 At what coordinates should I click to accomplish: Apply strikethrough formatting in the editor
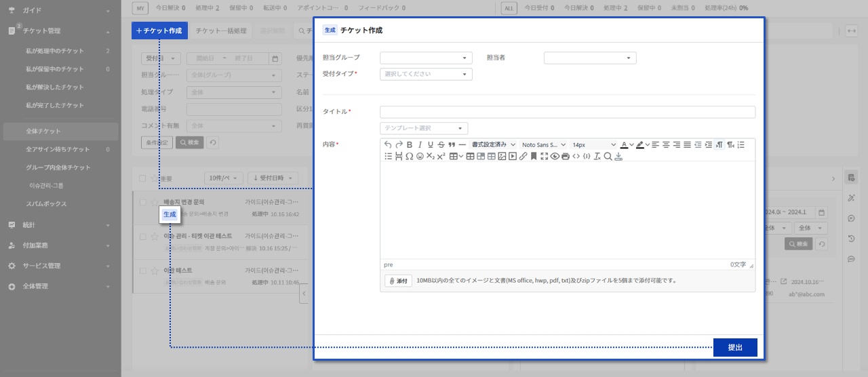[441, 144]
